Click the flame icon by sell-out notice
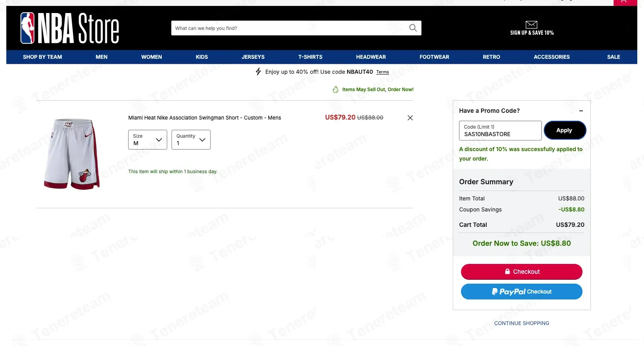Image resolution: width=644 pixels, height=346 pixels. tap(336, 90)
